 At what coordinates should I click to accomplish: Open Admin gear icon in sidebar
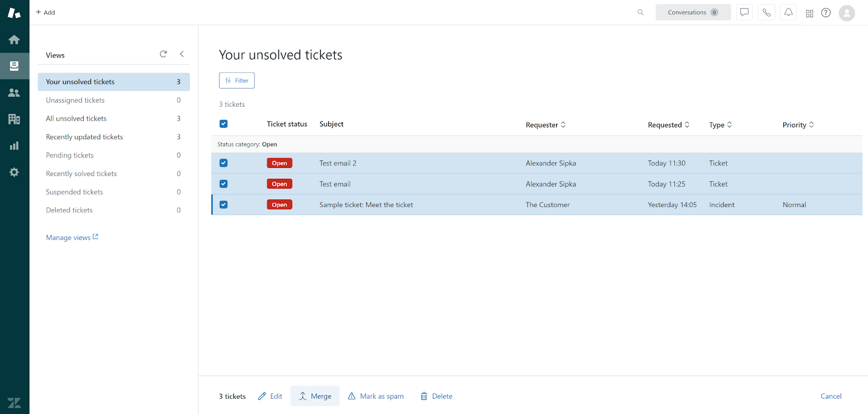pyautogui.click(x=14, y=172)
